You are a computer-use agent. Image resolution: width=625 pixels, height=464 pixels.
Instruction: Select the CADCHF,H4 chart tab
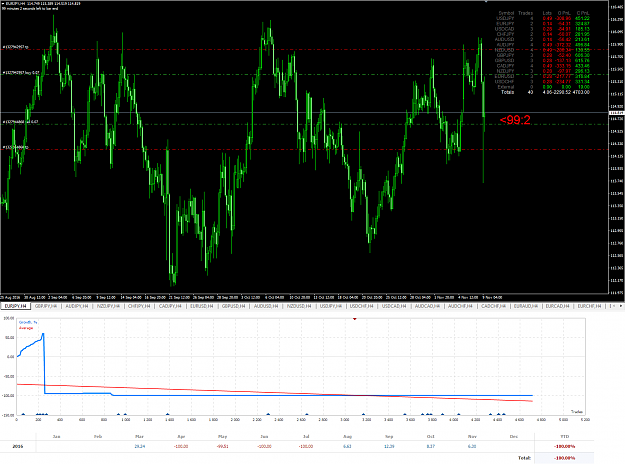pos(493,306)
